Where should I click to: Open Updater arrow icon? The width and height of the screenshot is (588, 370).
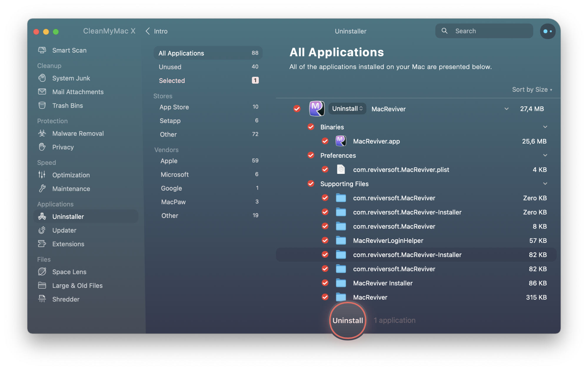coord(42,230)
